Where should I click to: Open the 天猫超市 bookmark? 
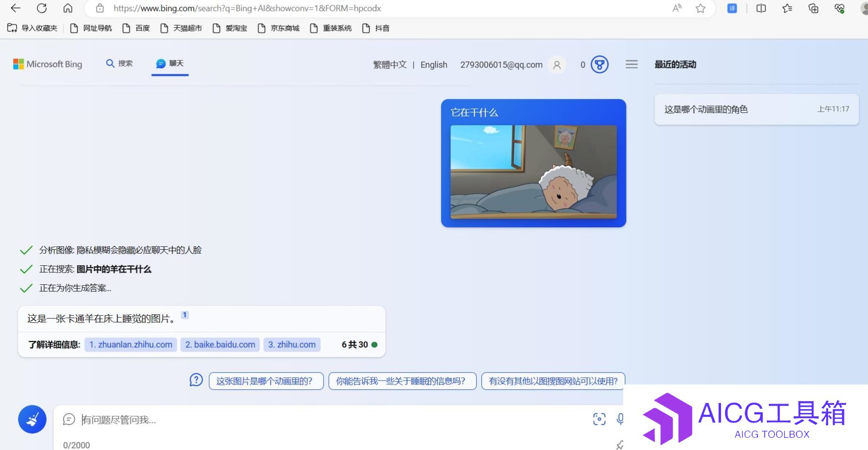click(x=181, y=28)
